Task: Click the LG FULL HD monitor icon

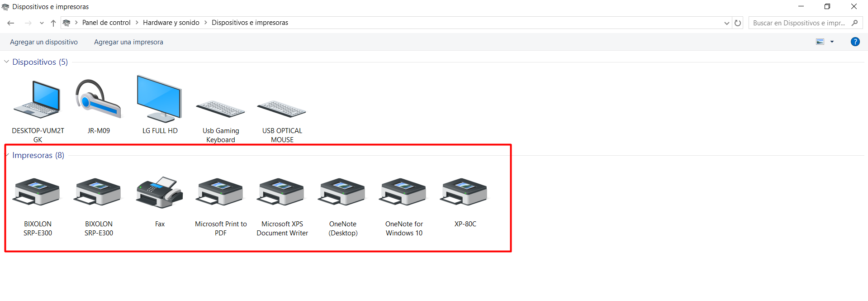Action: coord(160,100)
